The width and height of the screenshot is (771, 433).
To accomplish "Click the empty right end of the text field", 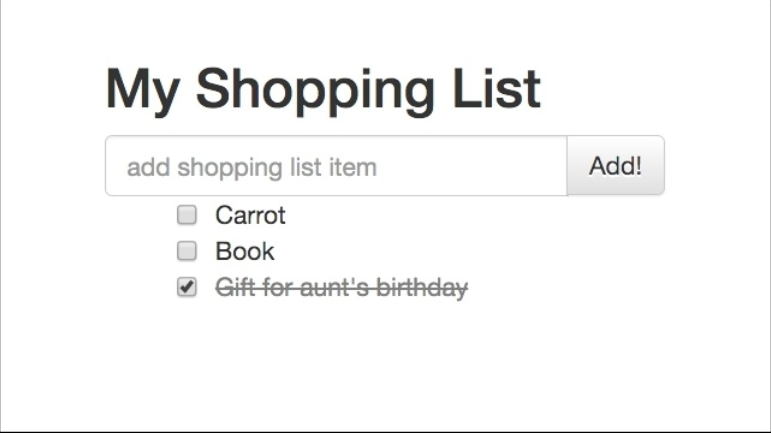I will [520, 166].
